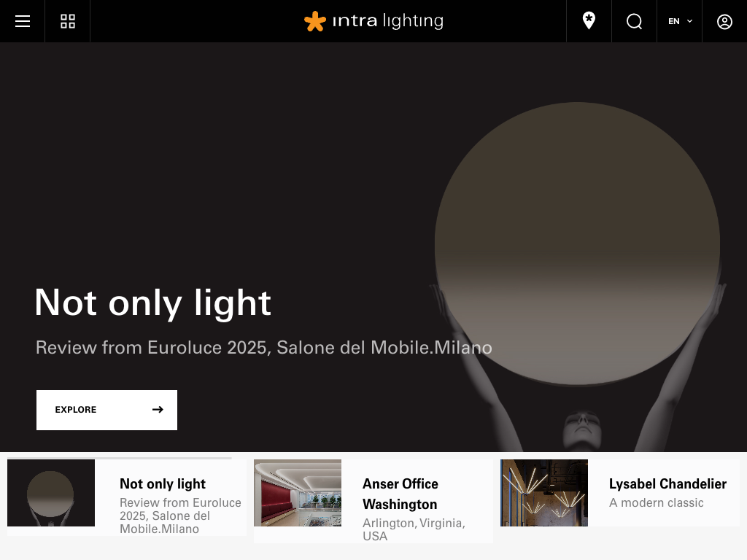Viewport: 747px width, 560px height.
Task: Click the Lysabel Chandelier photo thumbnail
Action: click(544, 493)
